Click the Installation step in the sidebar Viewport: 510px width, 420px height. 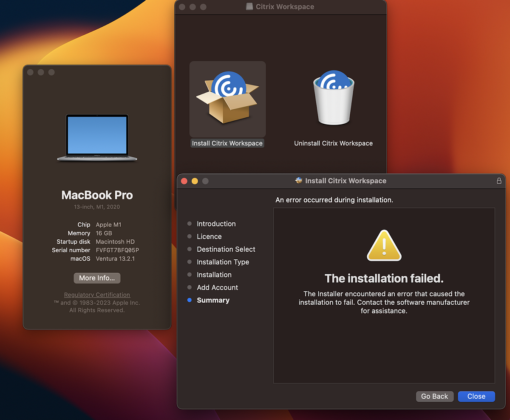[214, 275]
